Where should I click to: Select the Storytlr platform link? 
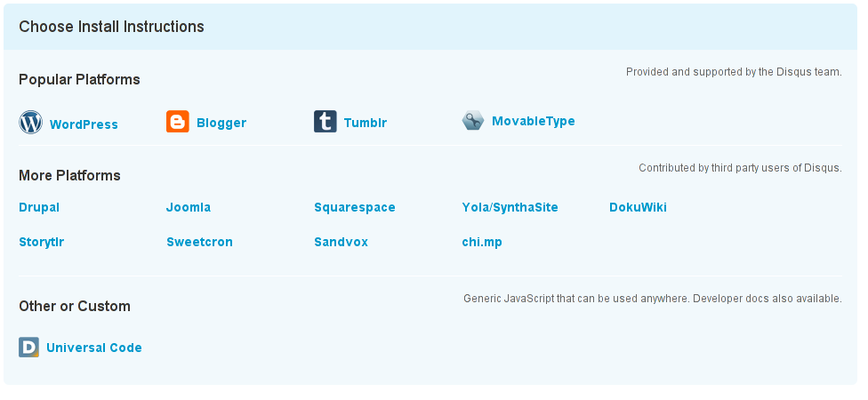(x=42, y=242)
